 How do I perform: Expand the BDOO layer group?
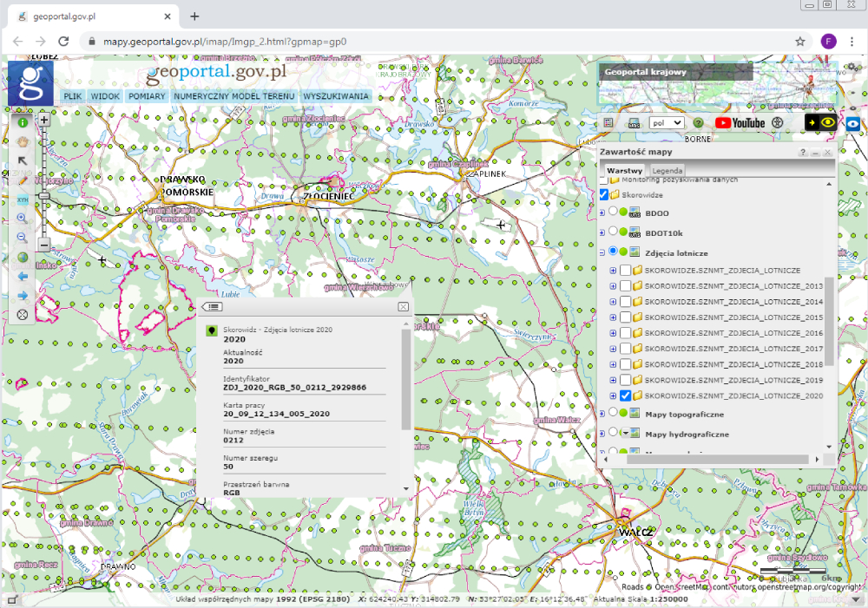(602, 212)
